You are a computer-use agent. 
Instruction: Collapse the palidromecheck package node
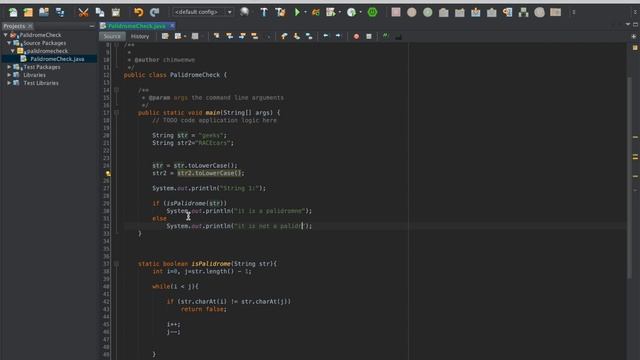coord(13,51)
